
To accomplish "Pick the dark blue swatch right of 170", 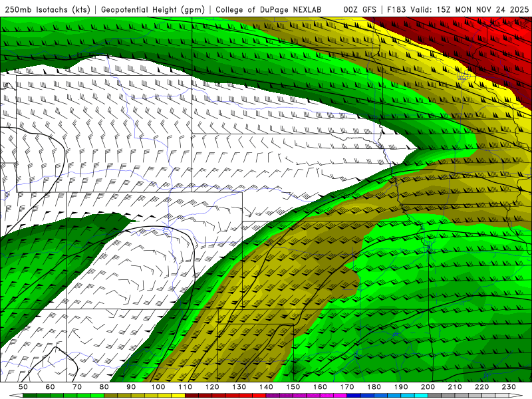I will click(x=354, y=395).
